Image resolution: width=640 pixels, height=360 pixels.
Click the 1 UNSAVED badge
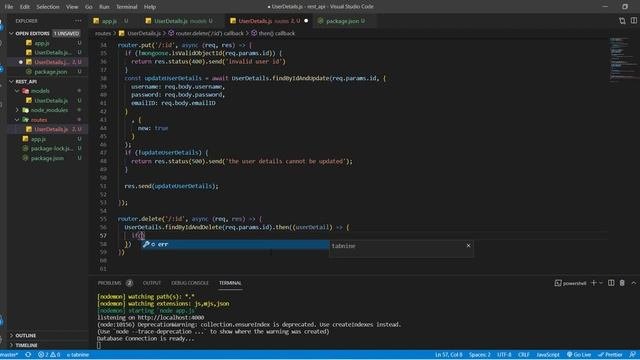(66, 33)
